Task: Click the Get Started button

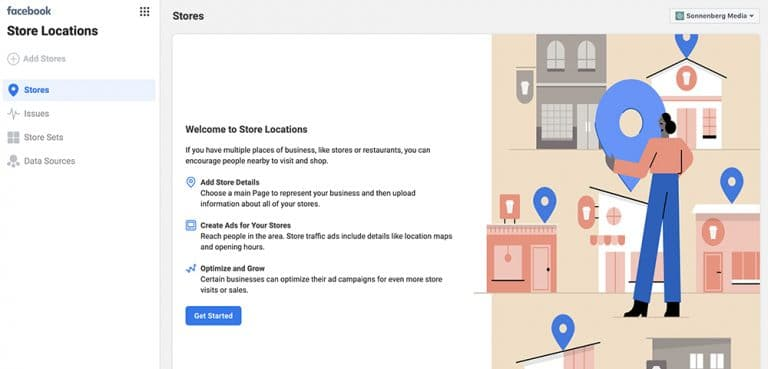Action: [x=213, y=316]
